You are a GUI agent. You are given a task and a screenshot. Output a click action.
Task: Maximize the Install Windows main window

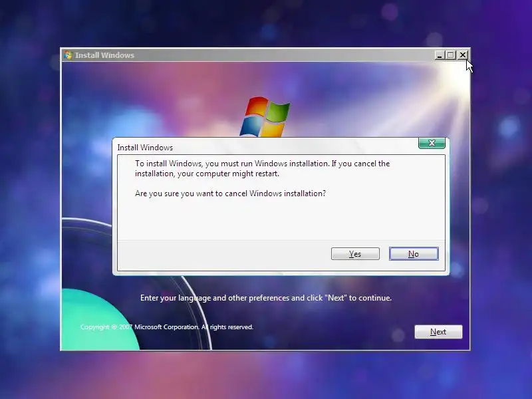[x=451, y=55]
